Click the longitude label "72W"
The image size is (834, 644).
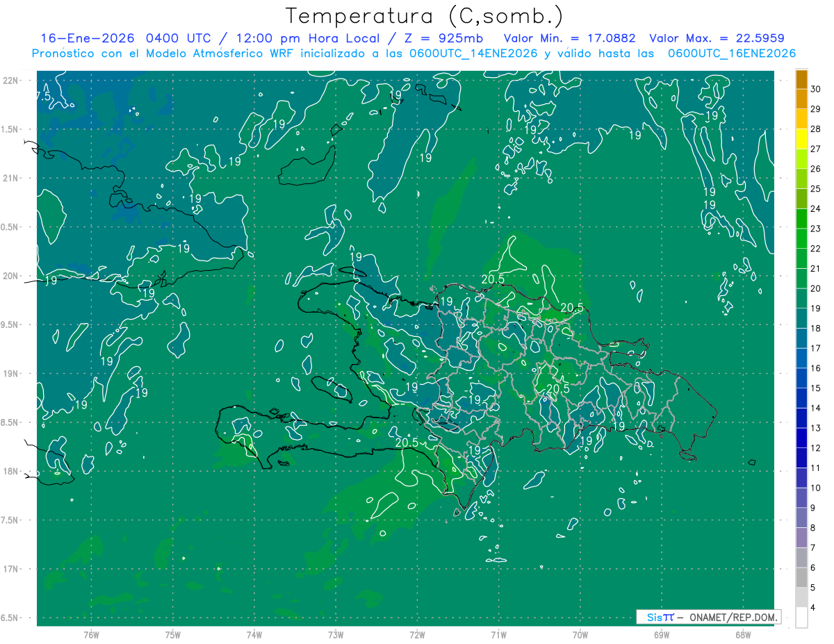tap(417, 635)
